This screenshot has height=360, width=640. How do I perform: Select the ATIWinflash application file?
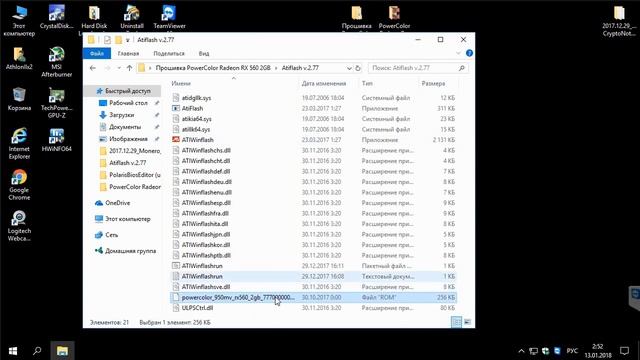click(x=313, y=140)
